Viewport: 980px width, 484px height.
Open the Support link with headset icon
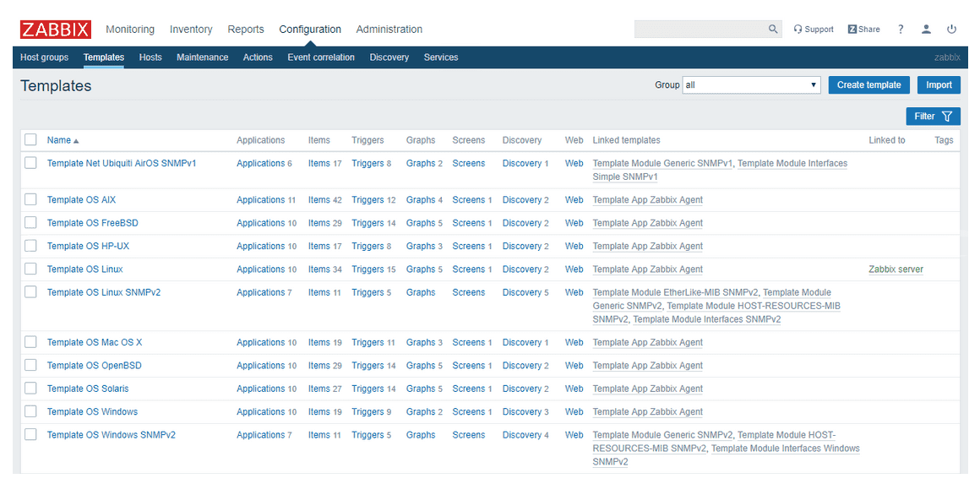(x=813, y=30)
